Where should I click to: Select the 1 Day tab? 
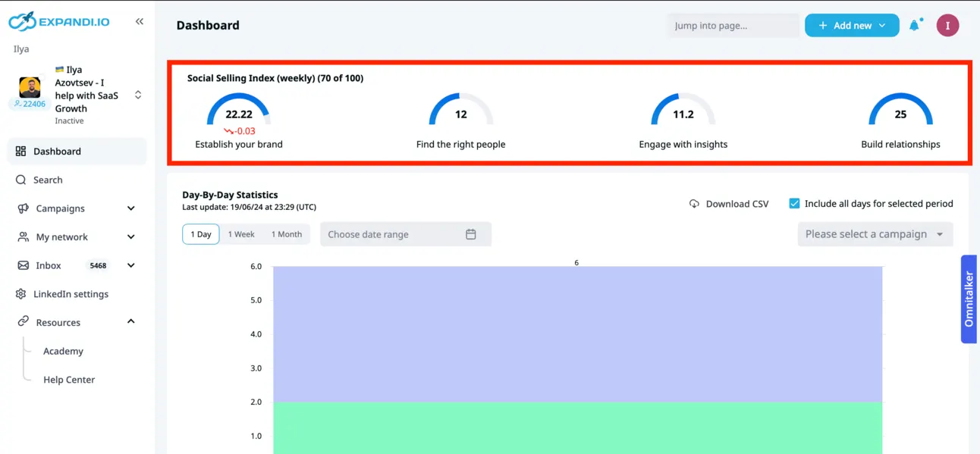[201, 234]
